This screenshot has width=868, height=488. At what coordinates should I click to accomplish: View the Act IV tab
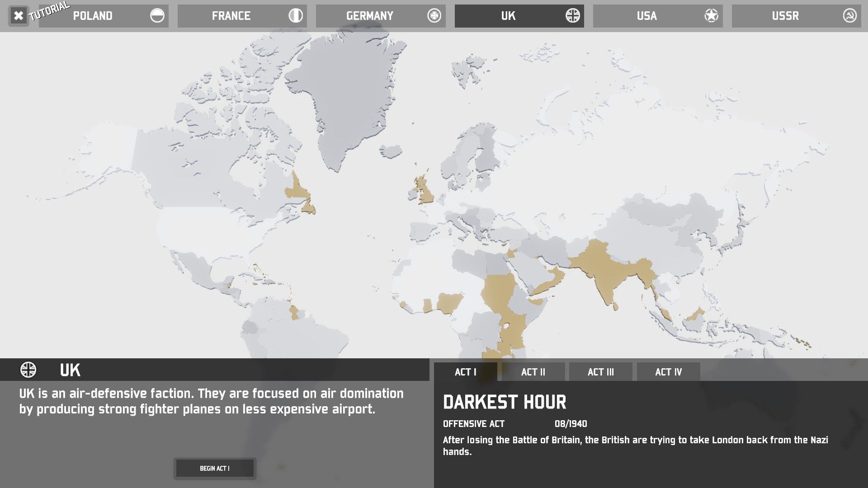(x=668, y=372)
